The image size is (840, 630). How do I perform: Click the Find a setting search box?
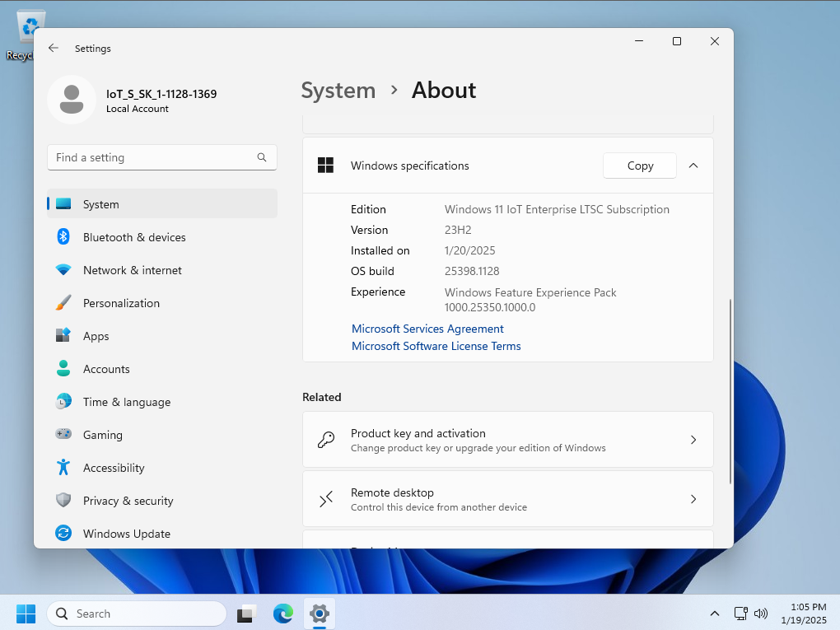point(152,157)
